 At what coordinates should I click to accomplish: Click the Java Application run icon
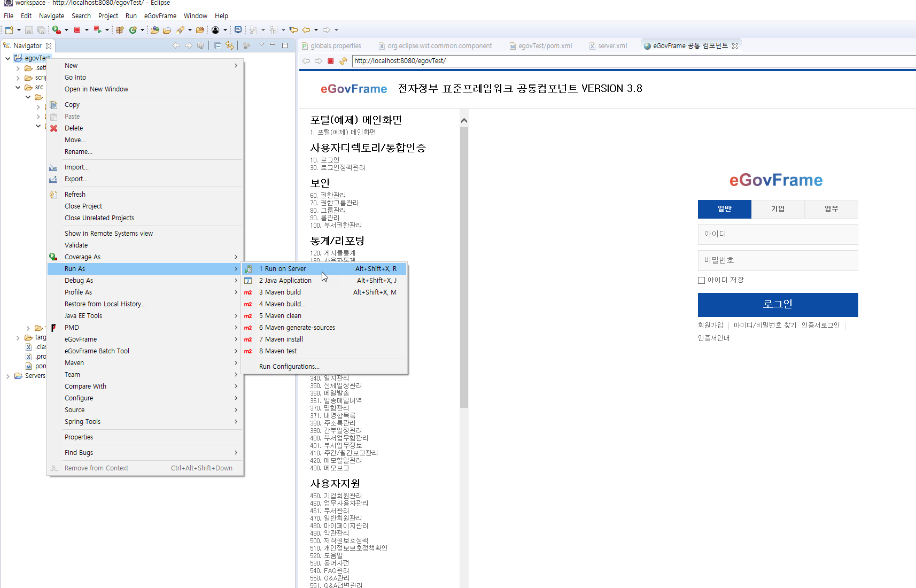pos(248,281)
